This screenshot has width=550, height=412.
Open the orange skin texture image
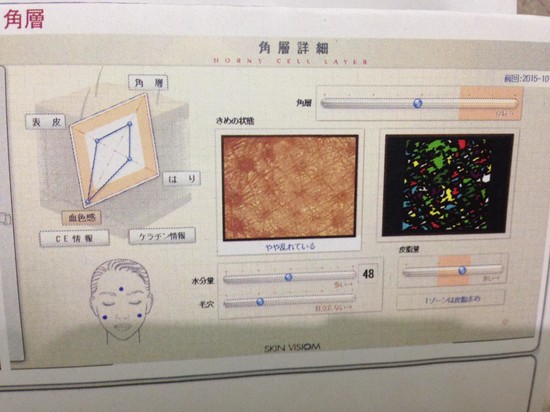(x=289, y=188)
